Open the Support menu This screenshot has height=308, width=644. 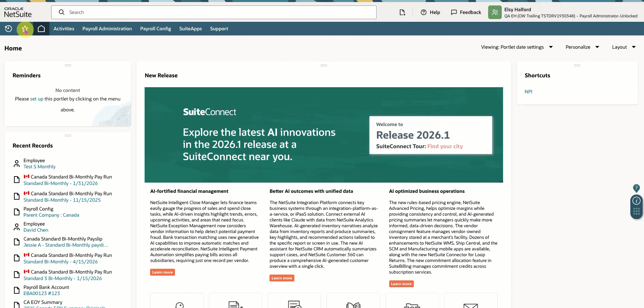[219, 29]
